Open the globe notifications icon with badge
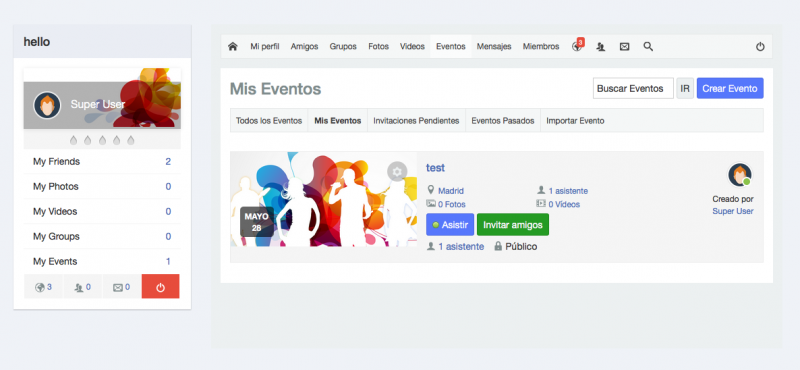800x370 pixels. click(578, 45)
